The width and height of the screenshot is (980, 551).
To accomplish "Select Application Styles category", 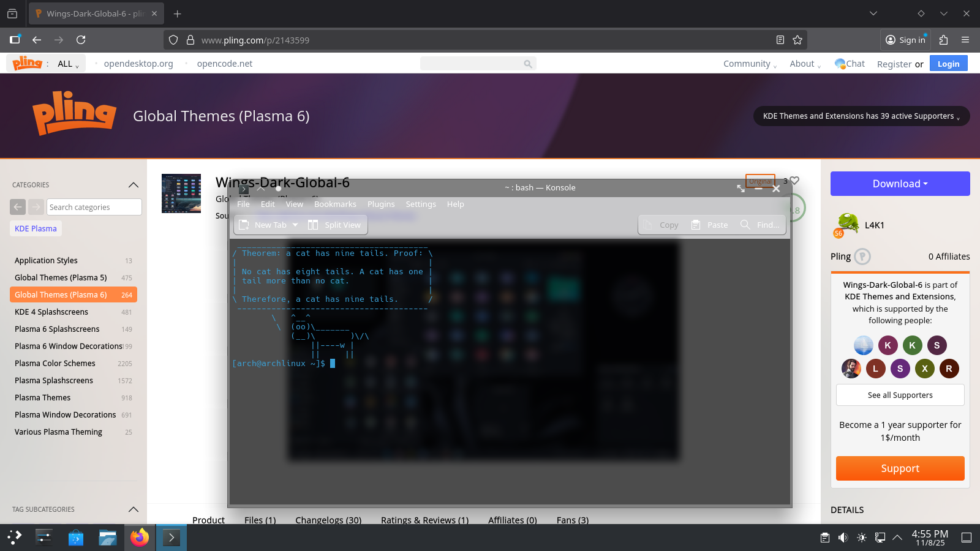I will click(x=73, y=260).
